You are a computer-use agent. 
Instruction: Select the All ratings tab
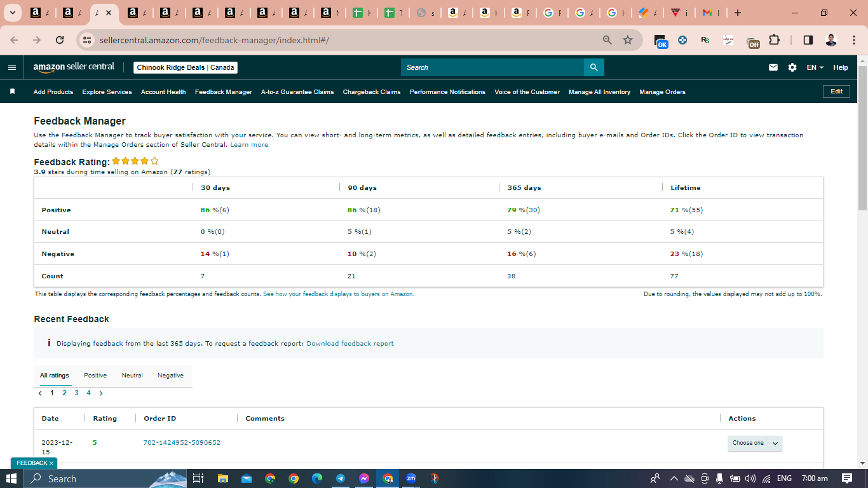click(55, 376)
